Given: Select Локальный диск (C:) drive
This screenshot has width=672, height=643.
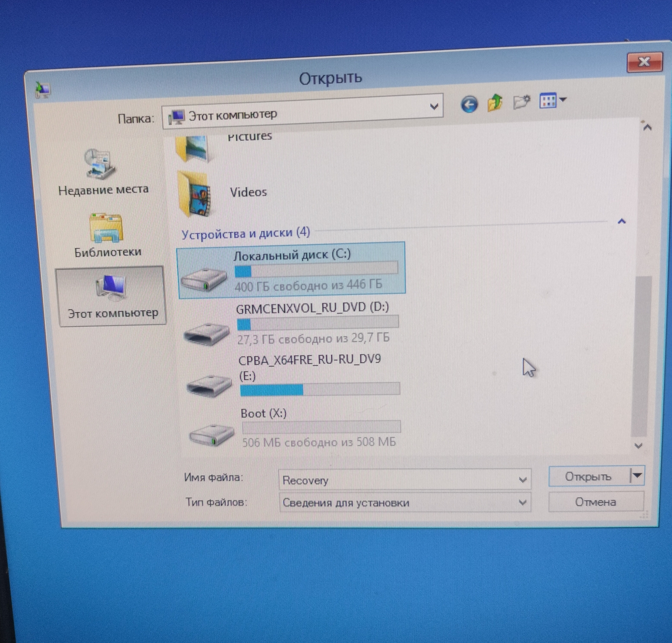Looking at the screenshot, I should click(291, 270).
